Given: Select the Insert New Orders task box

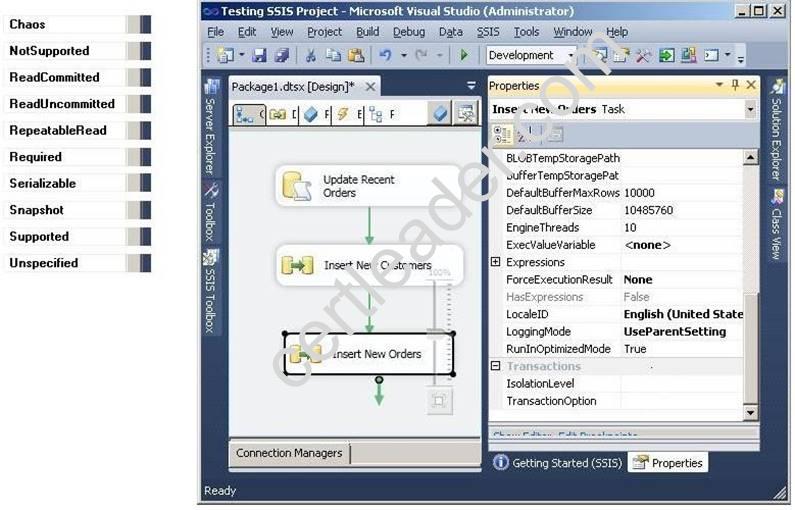Looking at the screenshot, I should pos(369,354).
